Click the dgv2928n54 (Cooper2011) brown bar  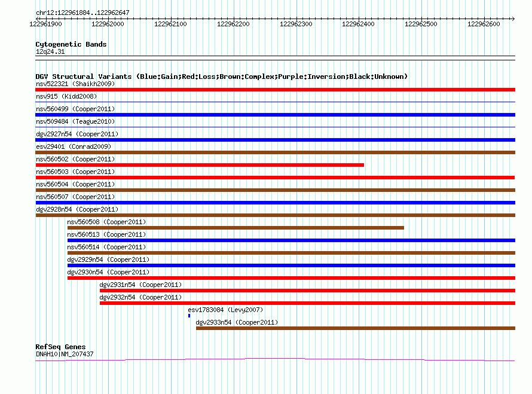[275, 215]
